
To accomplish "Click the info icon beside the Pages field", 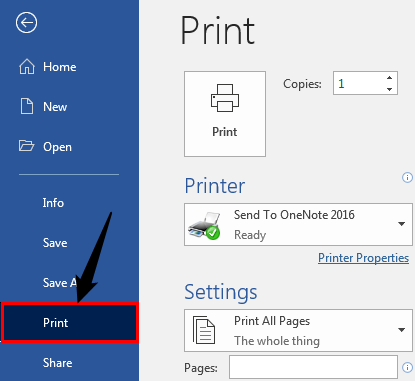I will pos(407,367).
